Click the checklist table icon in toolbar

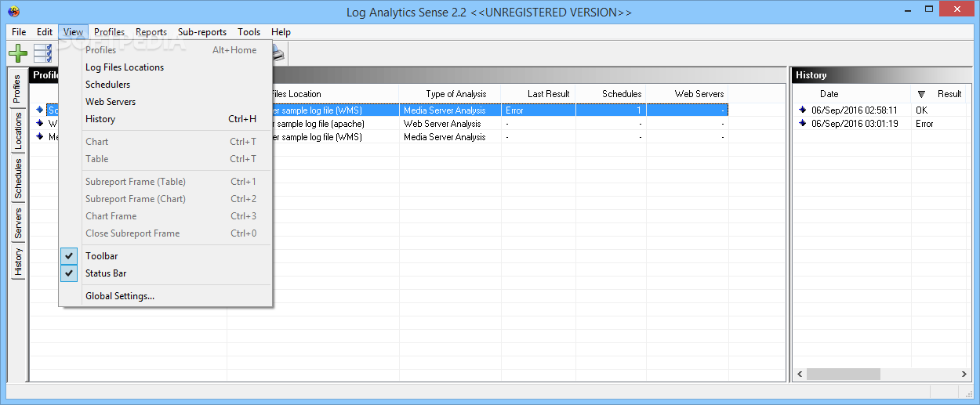(42, 53)
